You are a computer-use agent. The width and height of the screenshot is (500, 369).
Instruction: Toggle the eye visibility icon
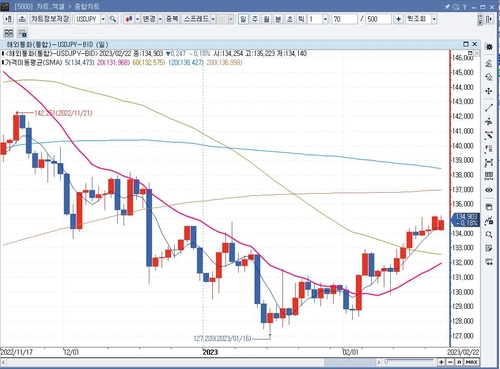[489, 190]
